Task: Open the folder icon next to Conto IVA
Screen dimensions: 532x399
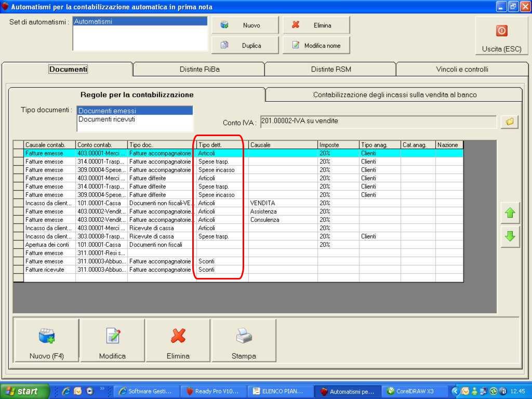Action: click(509, 122)
